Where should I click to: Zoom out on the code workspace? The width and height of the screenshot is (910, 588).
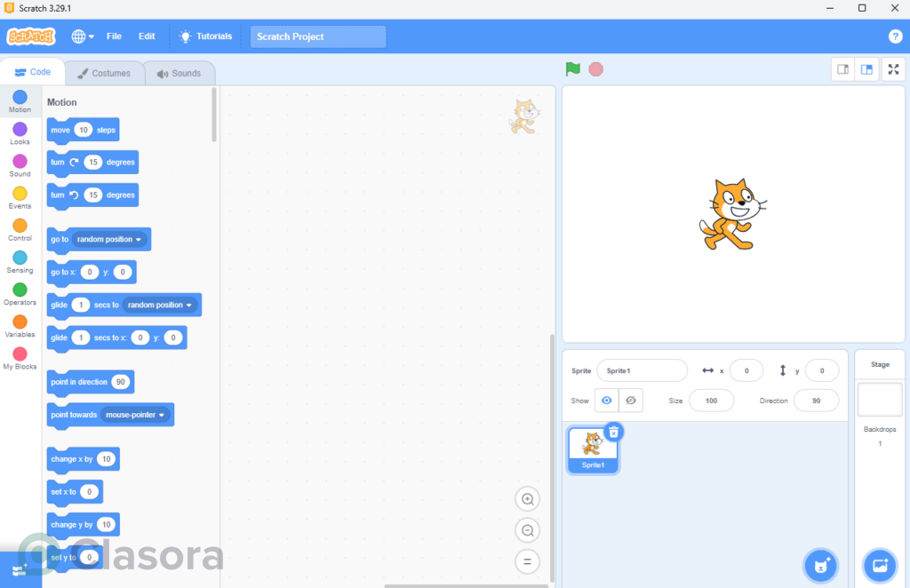click(x=527, y=530)
